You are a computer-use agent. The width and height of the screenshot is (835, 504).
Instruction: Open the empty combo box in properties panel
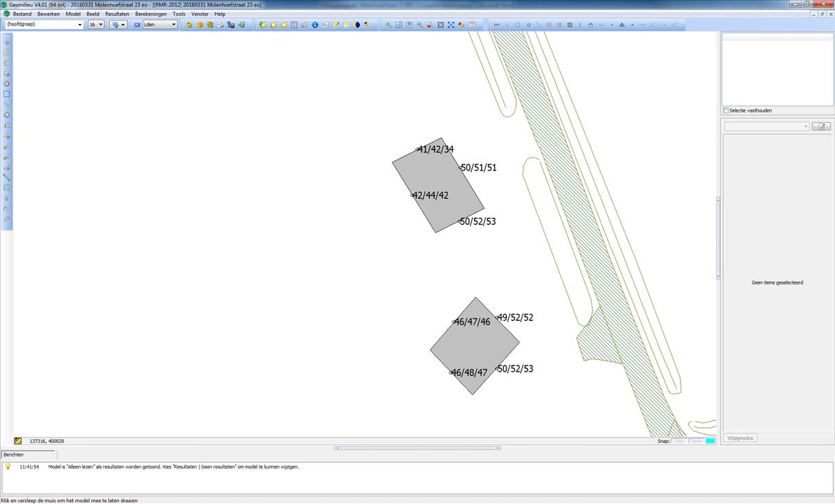click(767, 126)
